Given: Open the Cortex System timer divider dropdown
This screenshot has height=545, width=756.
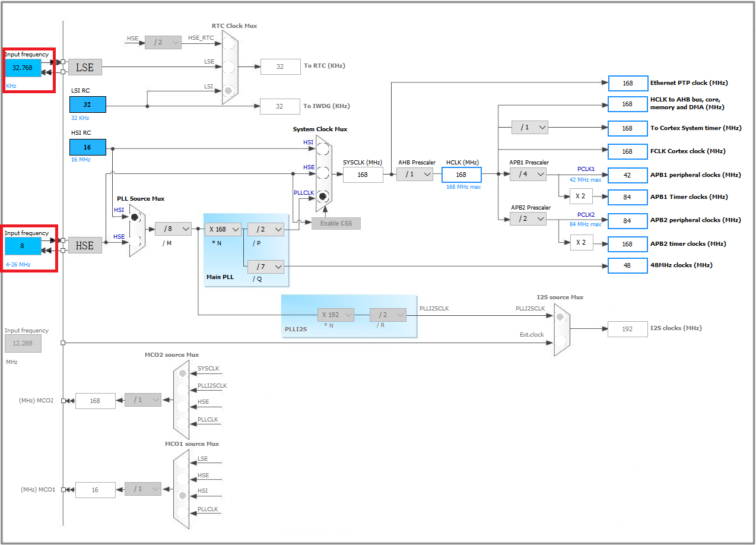Looking at the screenshot, I should tap(529, 126).
